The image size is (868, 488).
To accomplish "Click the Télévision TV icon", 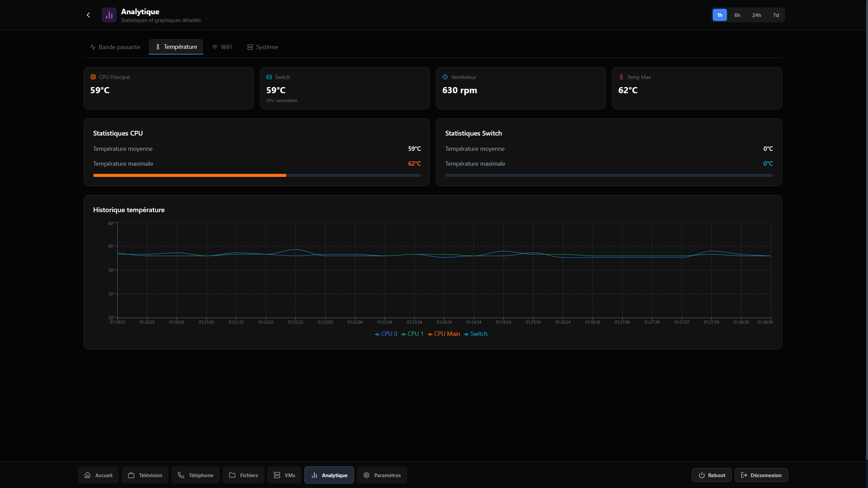I will click(x=131, y=475).
